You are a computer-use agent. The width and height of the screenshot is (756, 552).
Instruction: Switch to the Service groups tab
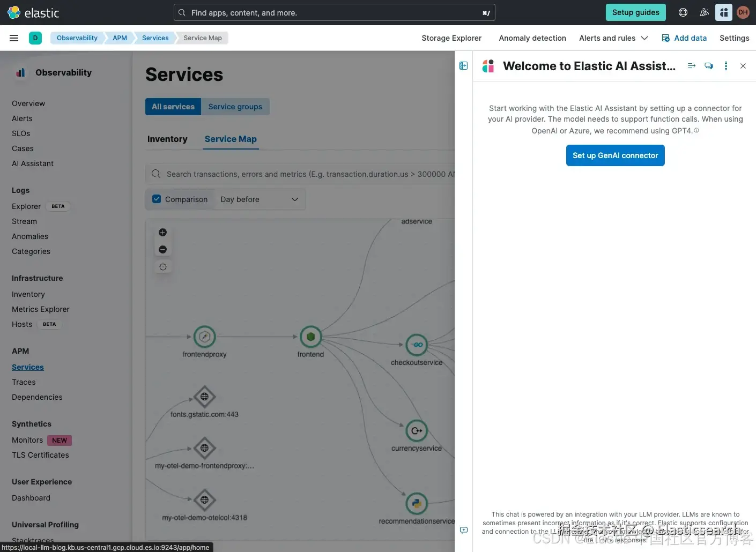(x=235, y=107)
